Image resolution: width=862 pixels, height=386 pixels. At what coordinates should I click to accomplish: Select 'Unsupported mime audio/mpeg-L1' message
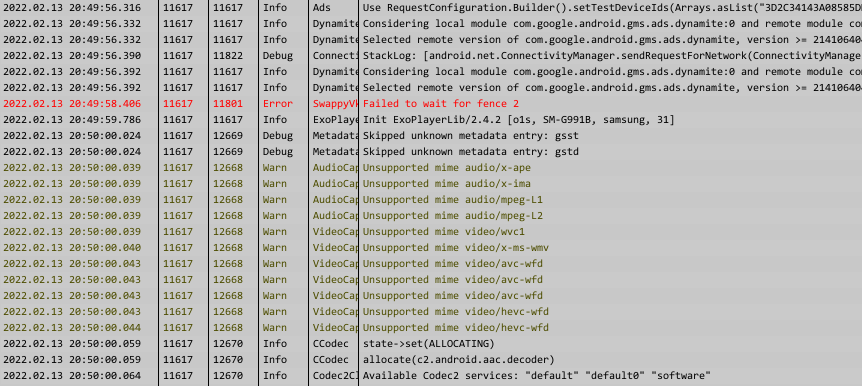coord(453,200)
